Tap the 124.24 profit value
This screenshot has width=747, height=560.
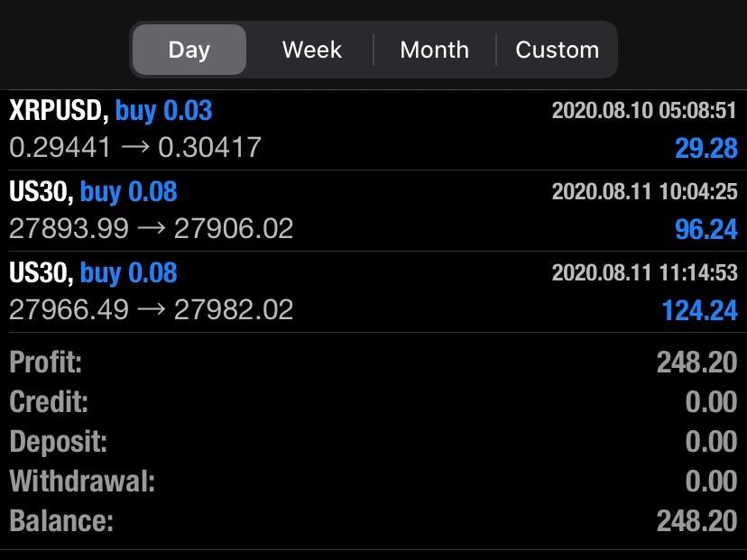pyautogui.click(x=699, y=310)
